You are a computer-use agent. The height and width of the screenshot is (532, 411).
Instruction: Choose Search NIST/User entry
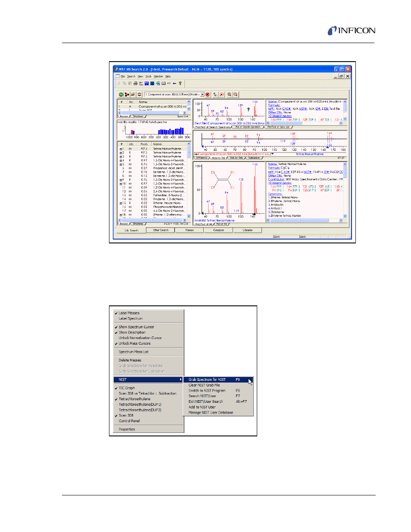(218, 396)
